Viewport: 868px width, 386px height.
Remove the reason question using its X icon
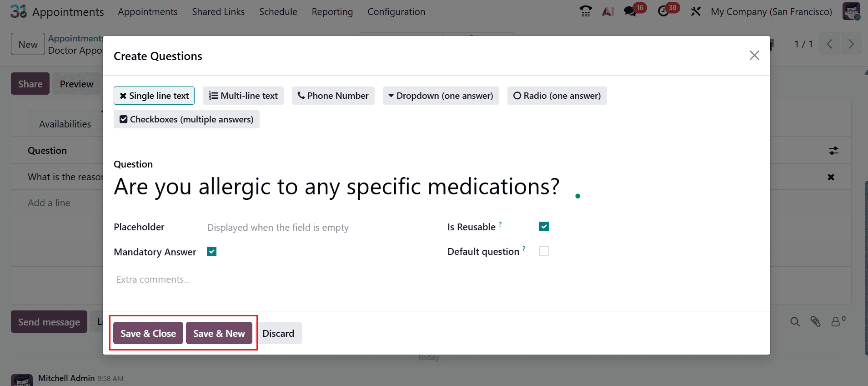pyautogui.click(x=831, y=177)
